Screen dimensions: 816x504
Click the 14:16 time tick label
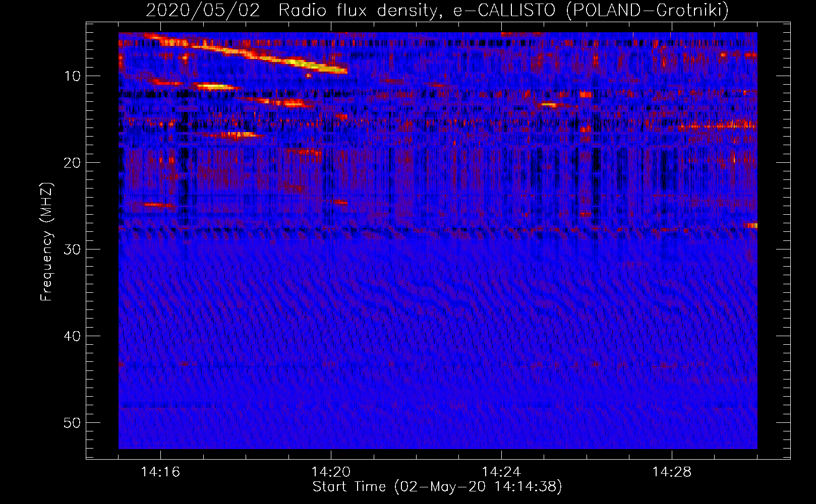160,472
